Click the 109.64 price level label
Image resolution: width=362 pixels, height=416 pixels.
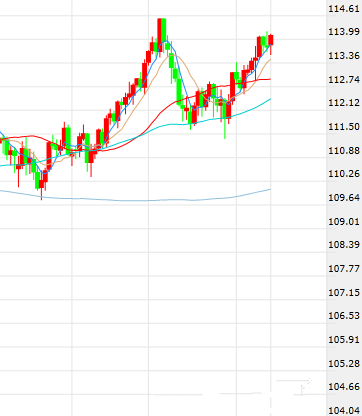click(x=344, y=198)
